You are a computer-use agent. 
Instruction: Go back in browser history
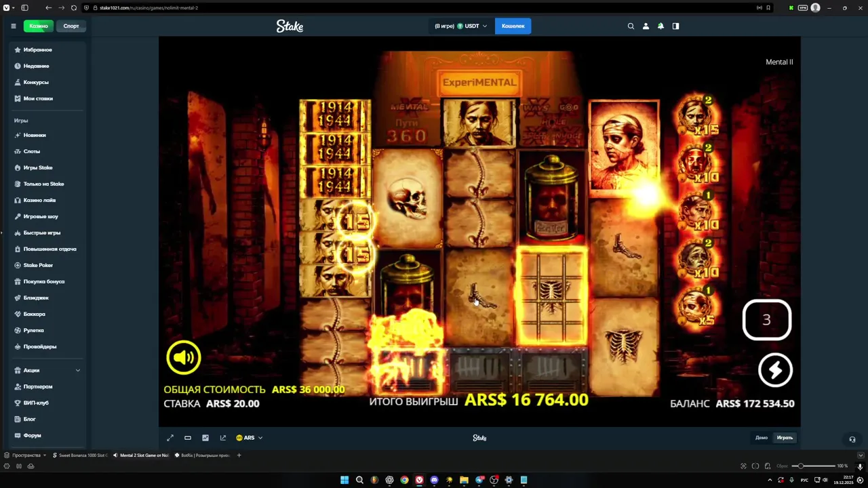tap(48, 7)
